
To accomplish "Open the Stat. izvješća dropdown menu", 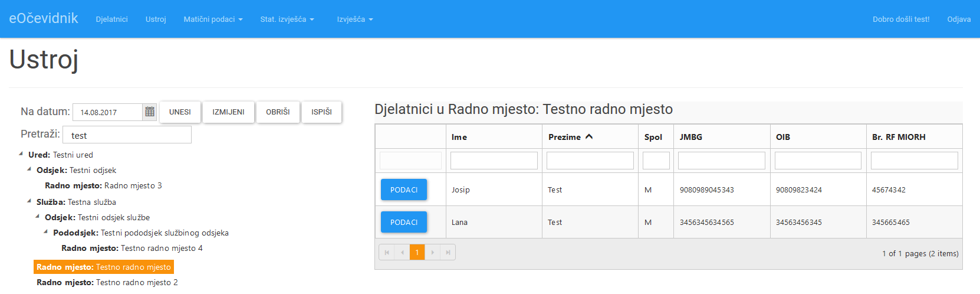I will click(x=287, y=19).
